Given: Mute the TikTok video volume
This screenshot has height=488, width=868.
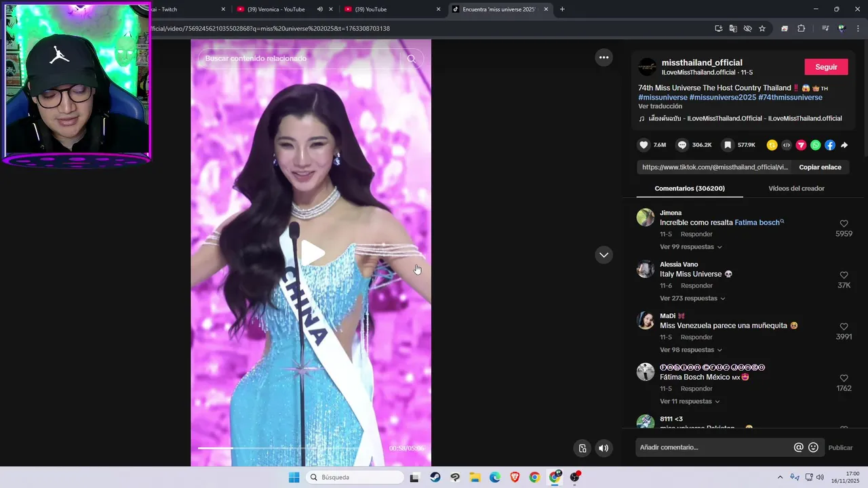Looking at the screenshot, I should (x=604, y=448).
